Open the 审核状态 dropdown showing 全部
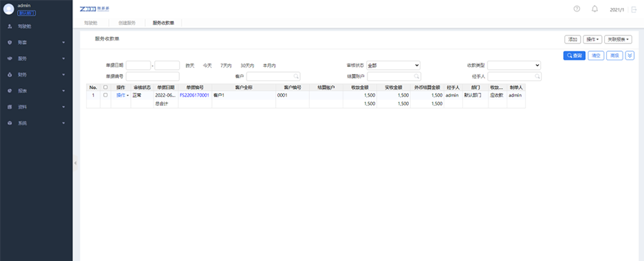This screenshot has height=261, width=644. [393, 65]
